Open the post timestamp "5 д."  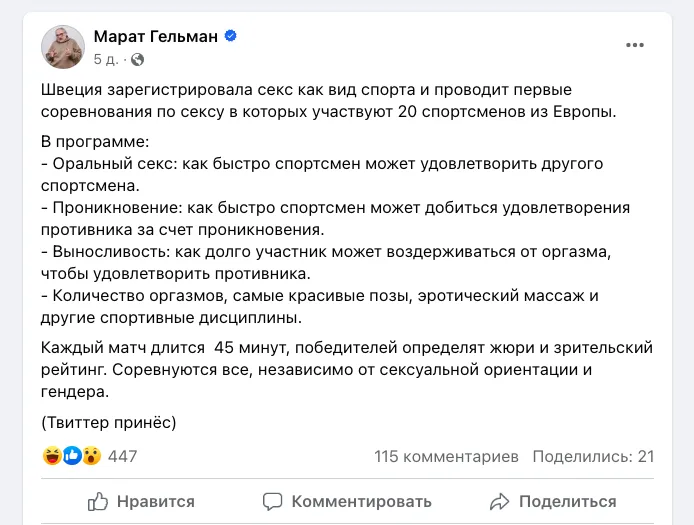104,59
